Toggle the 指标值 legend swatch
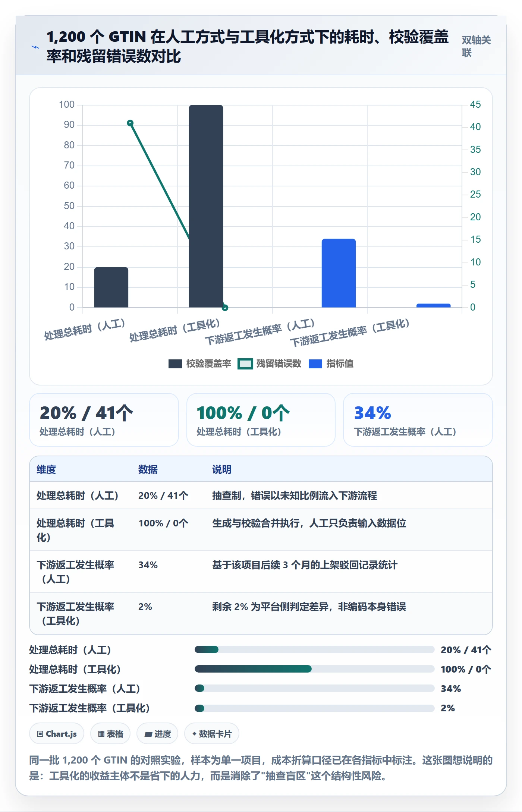522x812 pixels. click(x=315, y=363)
